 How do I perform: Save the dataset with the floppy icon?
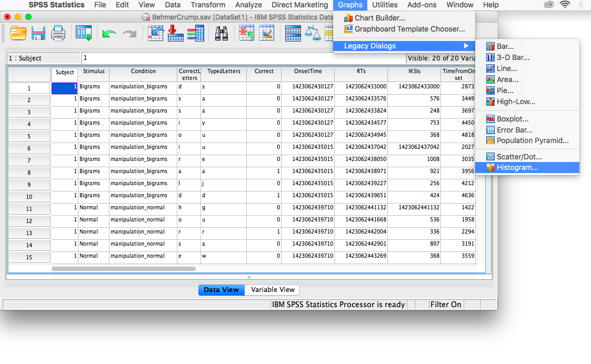point(38,34)
